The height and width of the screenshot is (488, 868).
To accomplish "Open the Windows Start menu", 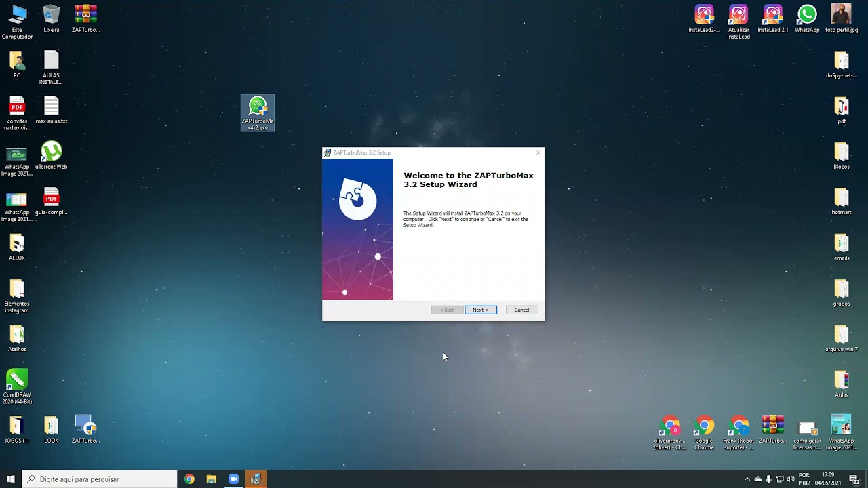I will (x=11, y=479).
